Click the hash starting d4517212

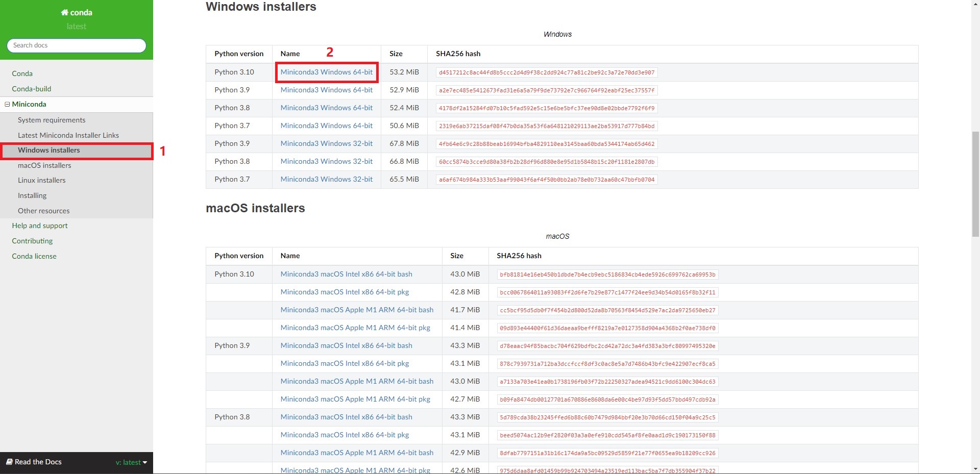547,72
